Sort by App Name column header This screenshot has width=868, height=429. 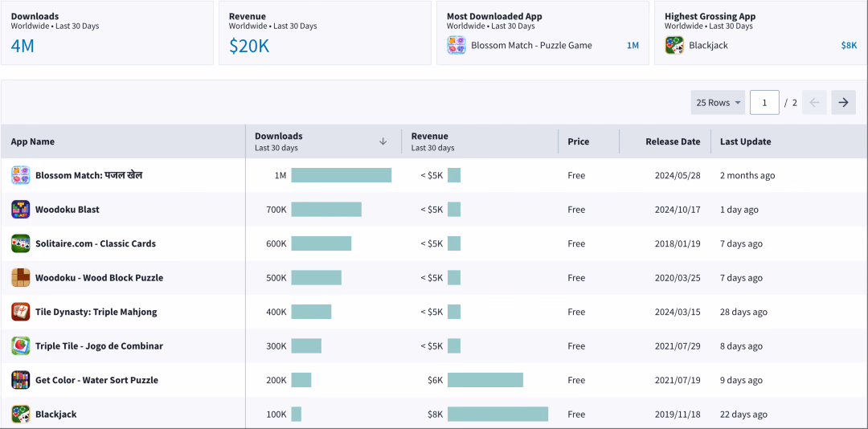click(33, 141)
